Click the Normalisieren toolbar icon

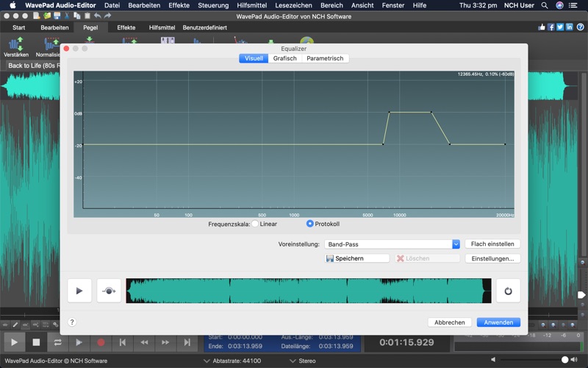(51, 44)
